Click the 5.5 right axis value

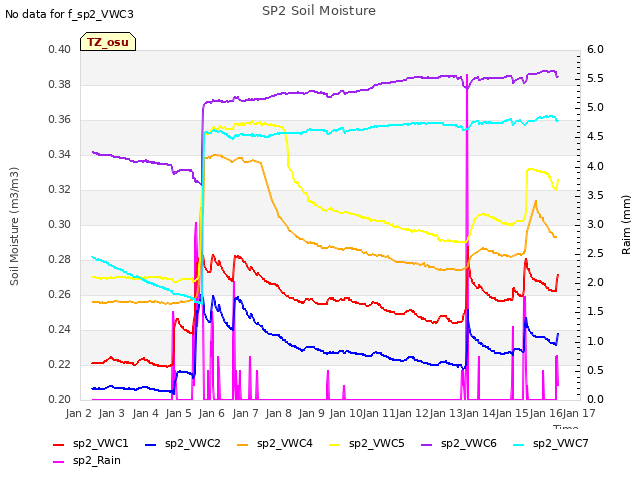(x=595, y=78)
